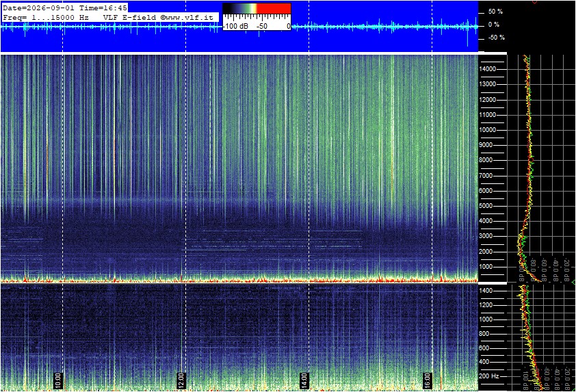Click the 2000 frequency axis label

[x=486, y=252]
